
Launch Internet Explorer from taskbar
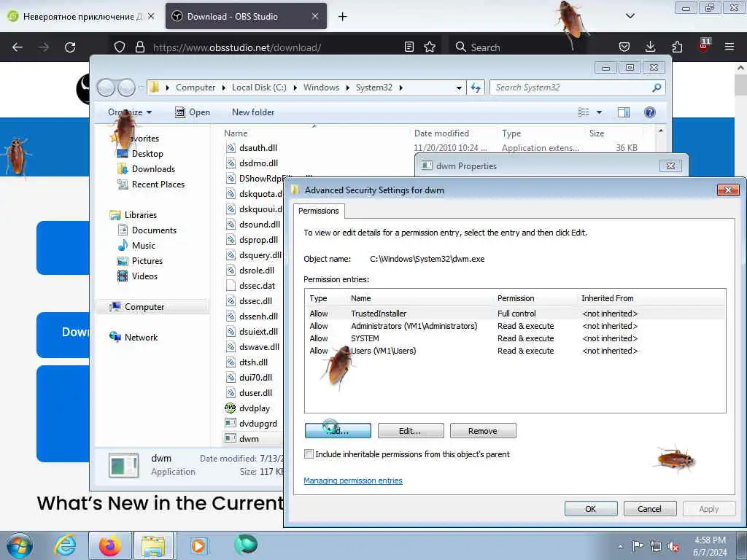(65, 545)
